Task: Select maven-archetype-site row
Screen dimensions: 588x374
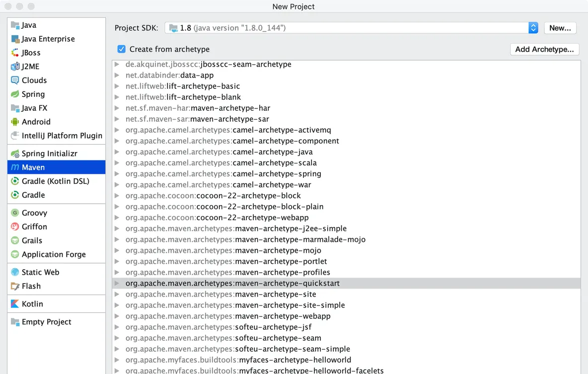Action: [x=346, y=294]
